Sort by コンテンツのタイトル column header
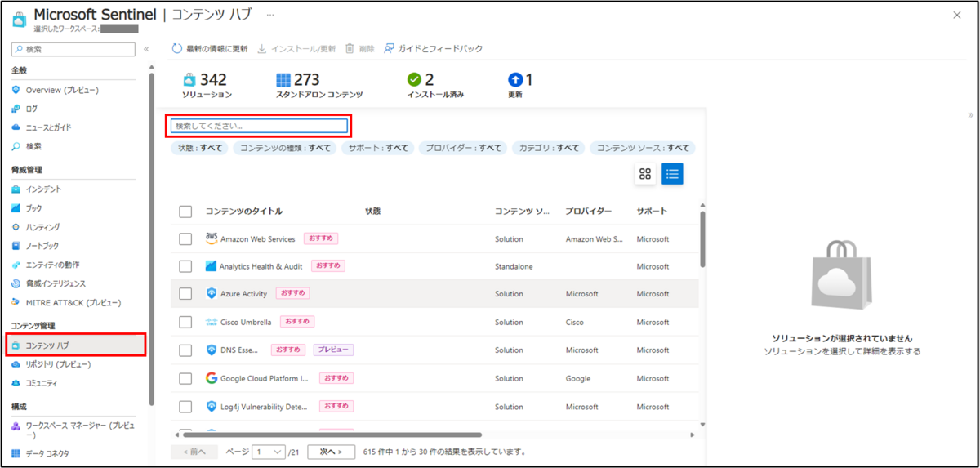 click(244, 212)
